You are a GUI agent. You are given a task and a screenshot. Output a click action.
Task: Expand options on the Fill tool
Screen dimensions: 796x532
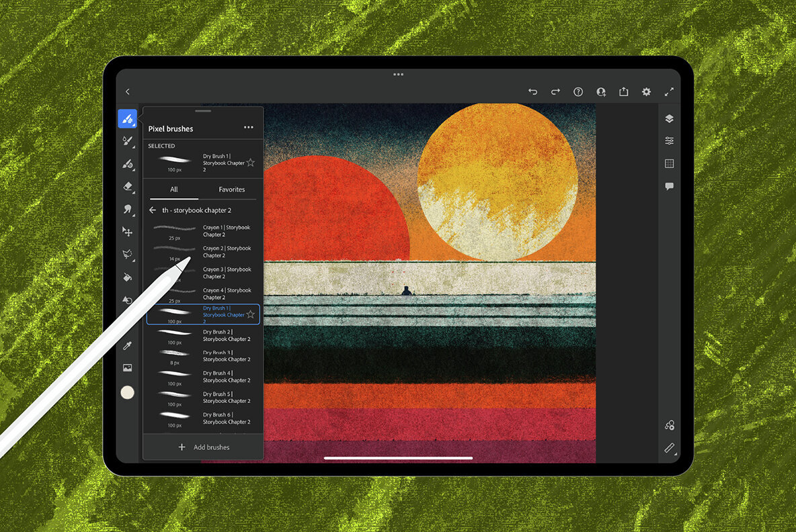point(133,282)
